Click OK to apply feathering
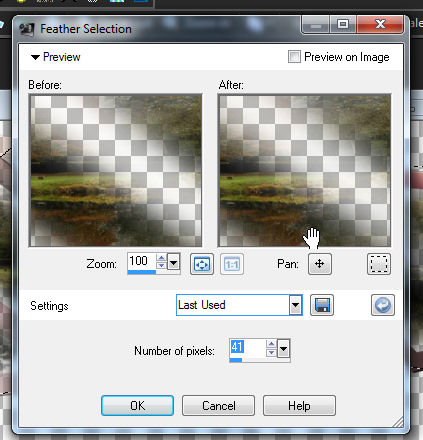This screenshot has height=440, width=423. [137, 406]
